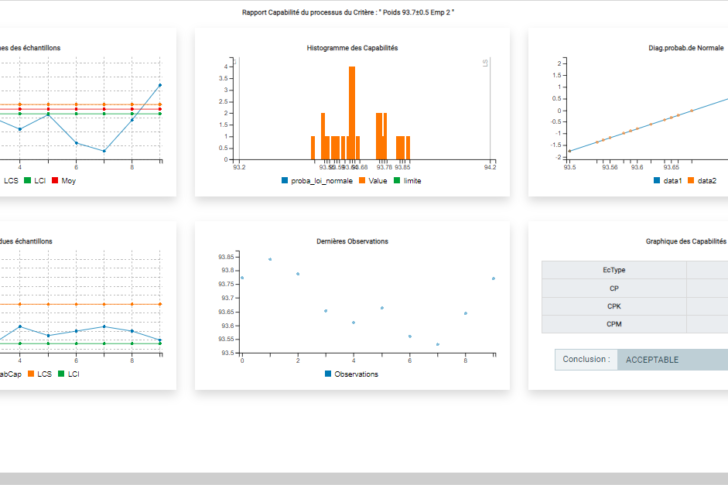Viewport: 728px width, 485px height.
Task: Click the peak blue point in top-left line chart
Action: tap(160, 85)
